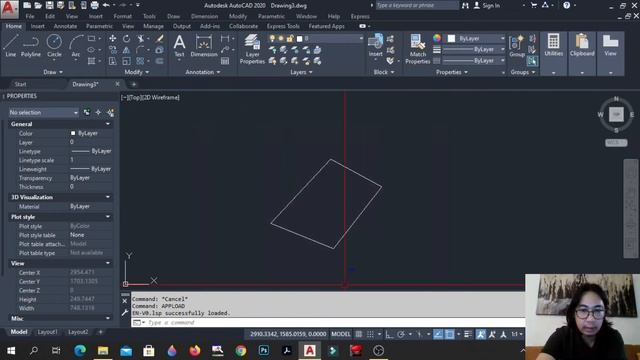Select the Polyline tool
The width and height of the screenshot is (640, 360).
tap(31, 45)
